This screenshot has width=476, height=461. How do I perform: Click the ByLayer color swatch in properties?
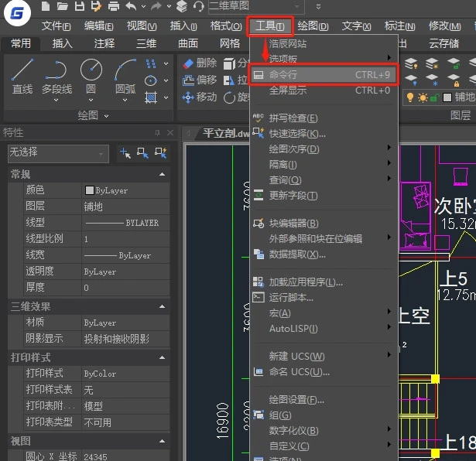[90, 190]
